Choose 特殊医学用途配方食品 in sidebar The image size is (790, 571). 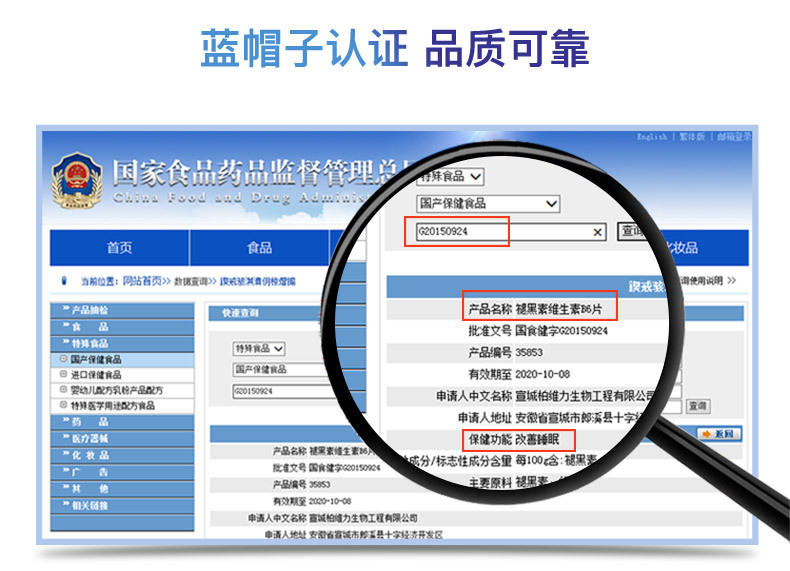coord(112,406)
